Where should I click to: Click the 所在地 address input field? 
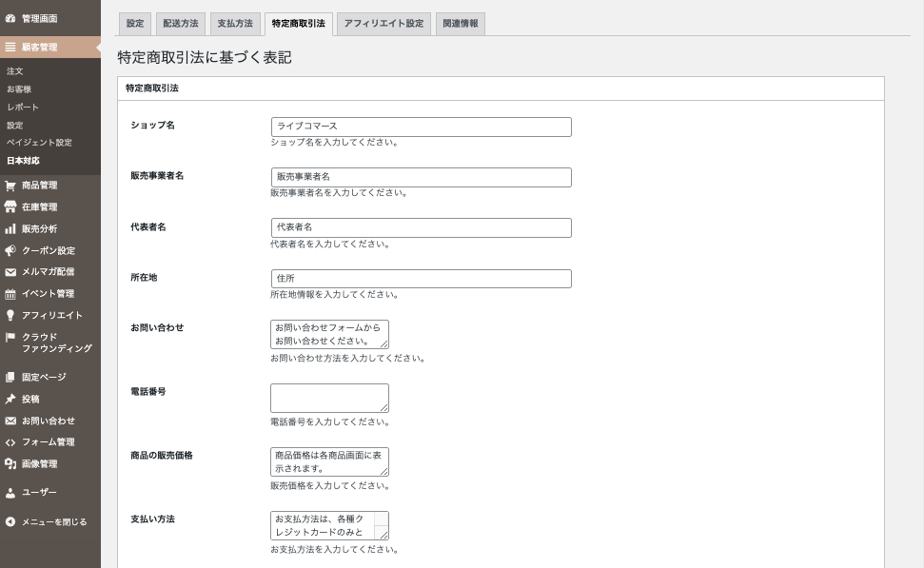coord(421,279)
